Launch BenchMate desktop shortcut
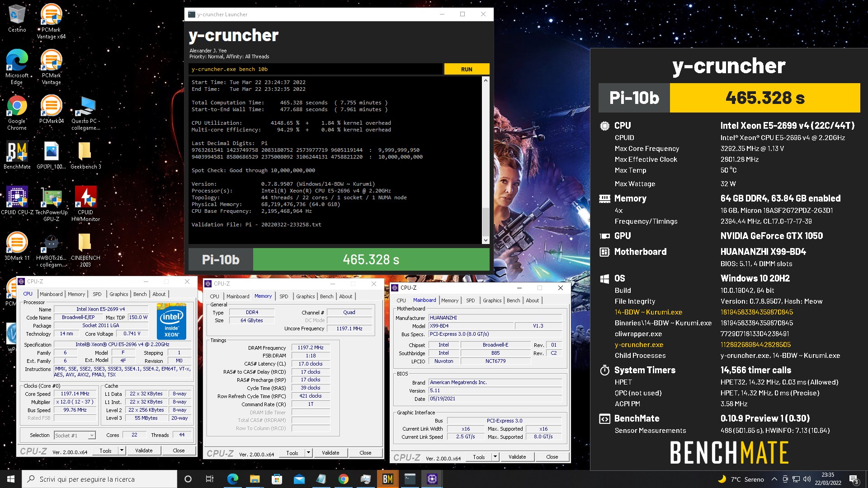This screenshot has height=488, width=868. pyautogui.click(x=17, y=155)
